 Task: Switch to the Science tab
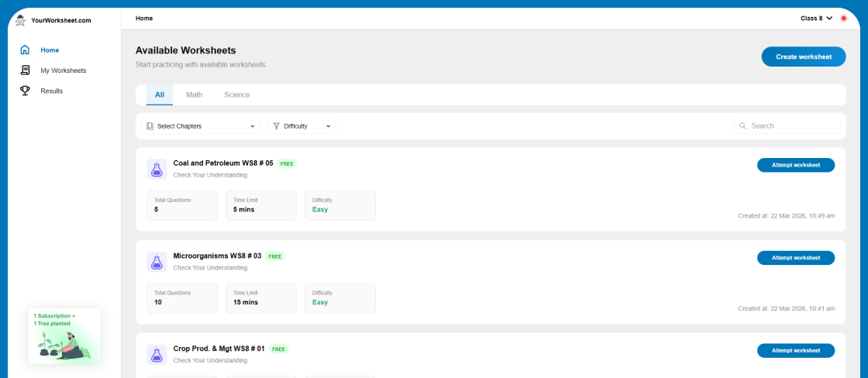pos(237,94)
